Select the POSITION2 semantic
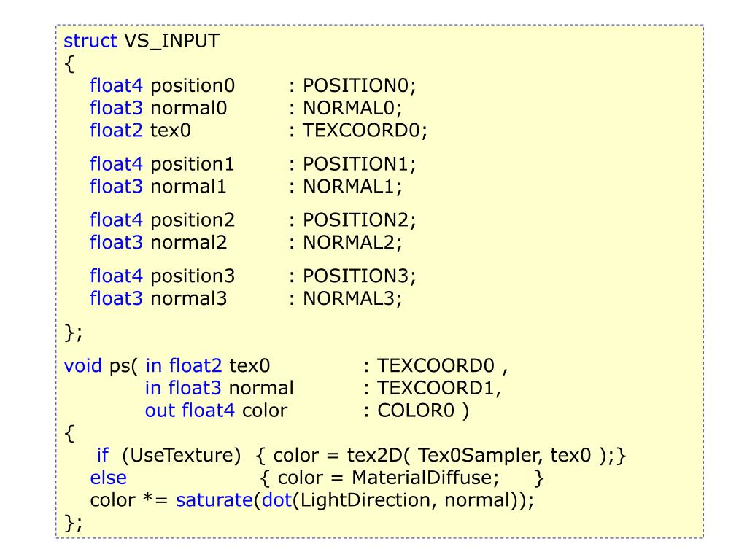The height and width of the screenshot is (560, 747). [x=355, y=220]
